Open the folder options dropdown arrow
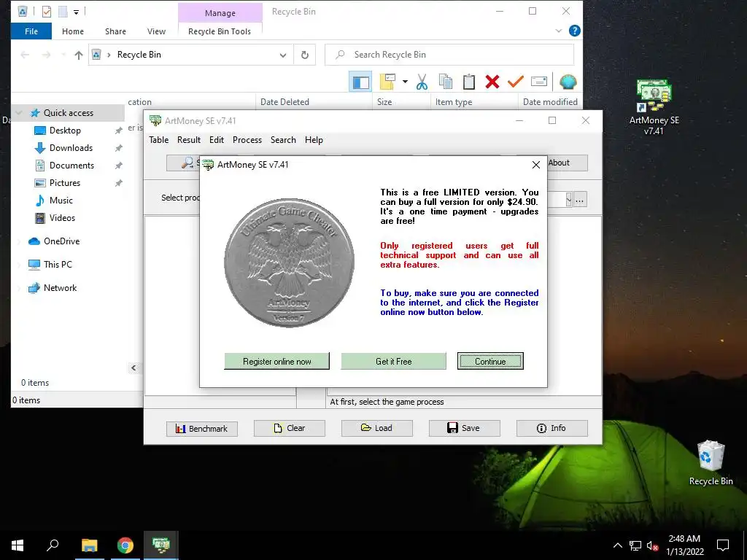This screenshot has width=747, height=560. point(405,82)
